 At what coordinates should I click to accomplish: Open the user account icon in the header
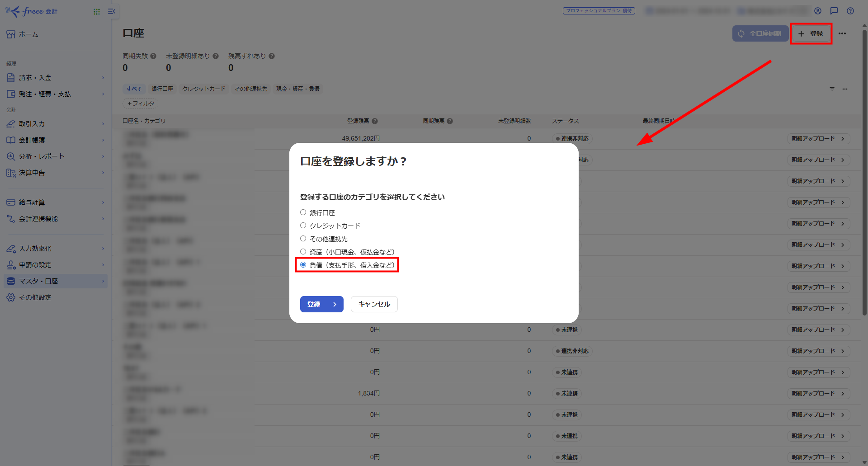pos(818,11)
